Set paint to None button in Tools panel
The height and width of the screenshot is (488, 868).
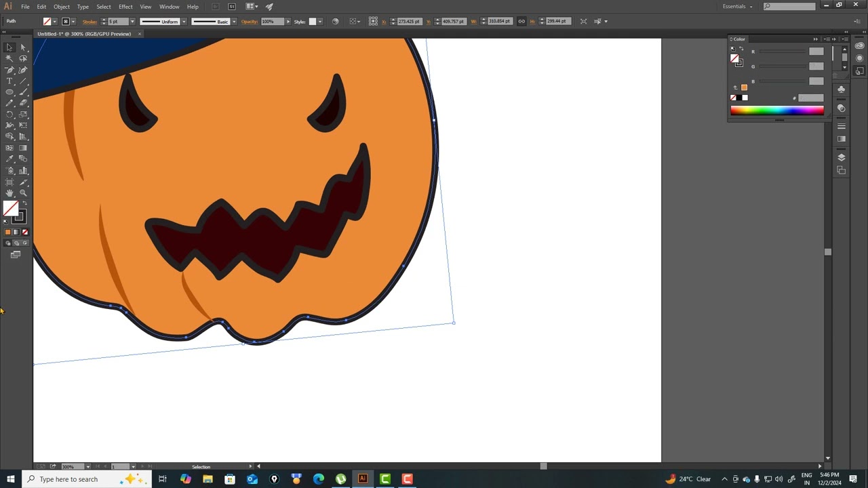click(x=25, y=232)
